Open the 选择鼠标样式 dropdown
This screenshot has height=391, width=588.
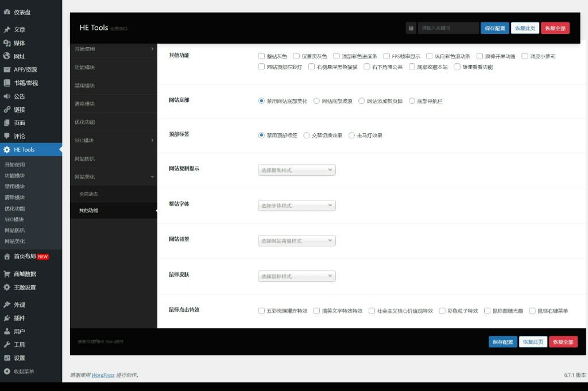(297, 276)
